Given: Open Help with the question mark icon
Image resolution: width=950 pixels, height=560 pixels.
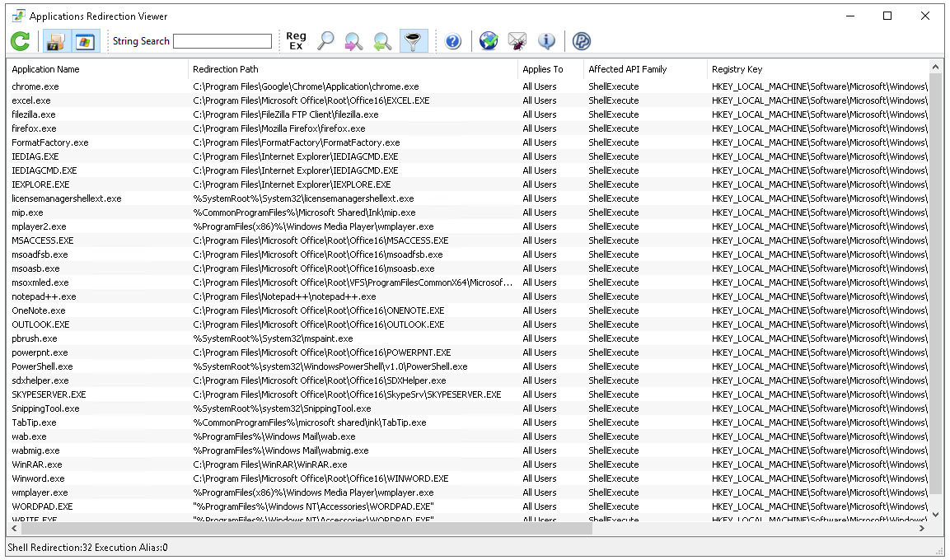Looking at the screenshot, I should [x=453, y=41].
